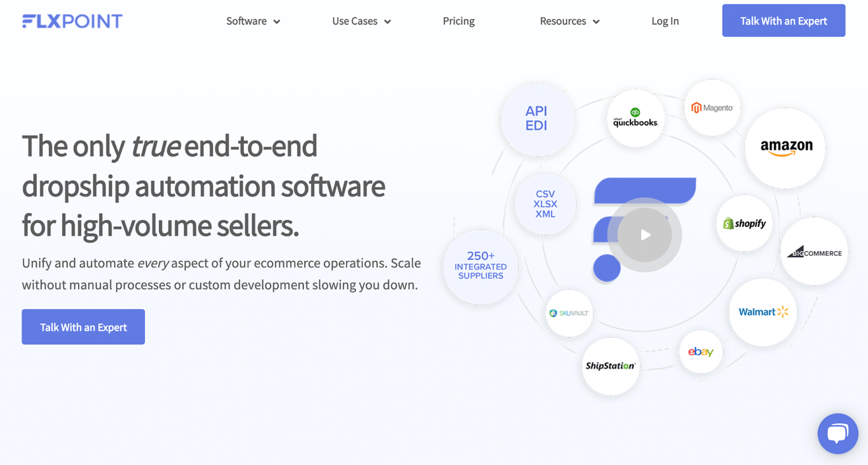The image size is (868, 465).
Task: Expand the Use Cases dropdown chevron
Action: click(387, 22)
